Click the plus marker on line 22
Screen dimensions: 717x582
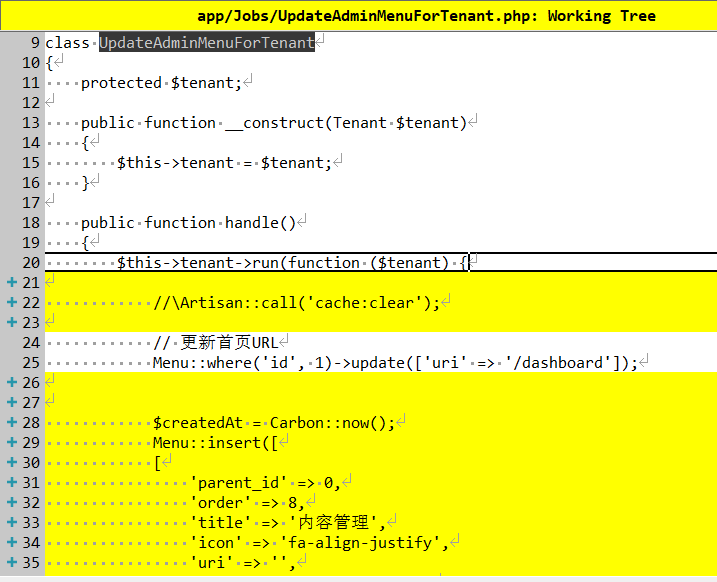click(x=12, y=303)
